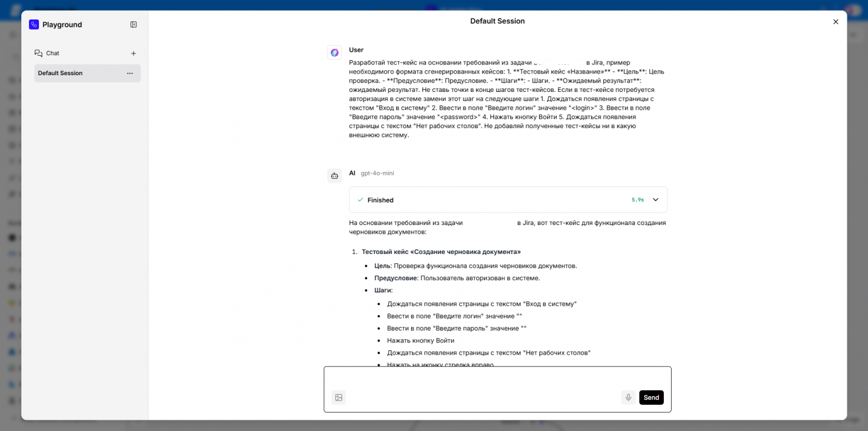Click the purple Playground logo icon
The width and height of the screenshot is (868, 431).
point(33,25)
